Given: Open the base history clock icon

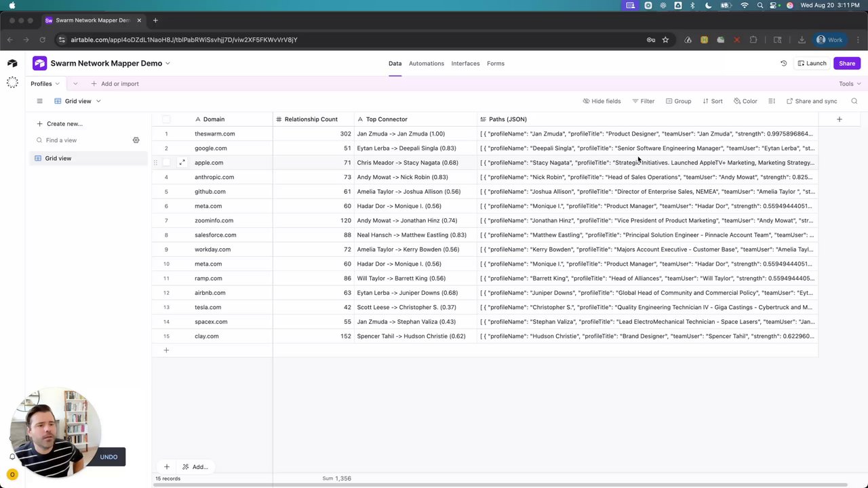Looking at the screenshot, I should click(783, 63).
